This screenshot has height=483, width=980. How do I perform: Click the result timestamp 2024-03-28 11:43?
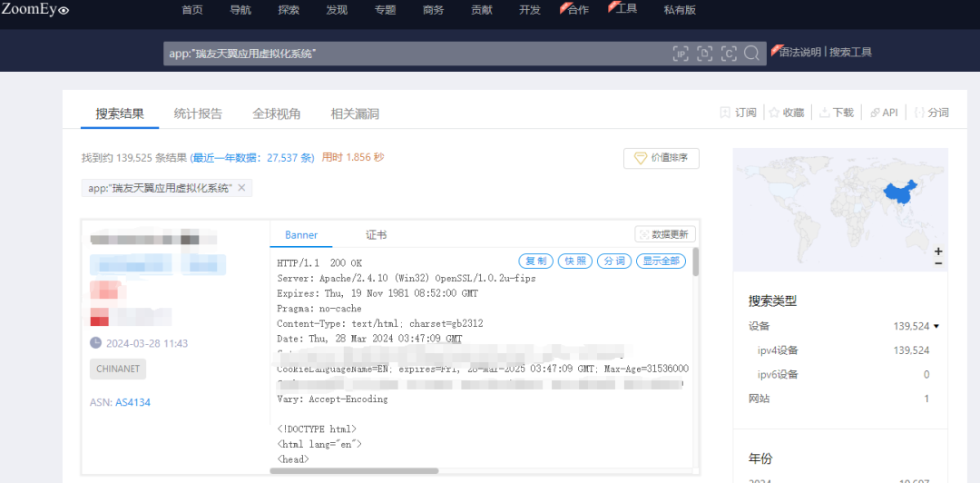click(x=147, y=343)
